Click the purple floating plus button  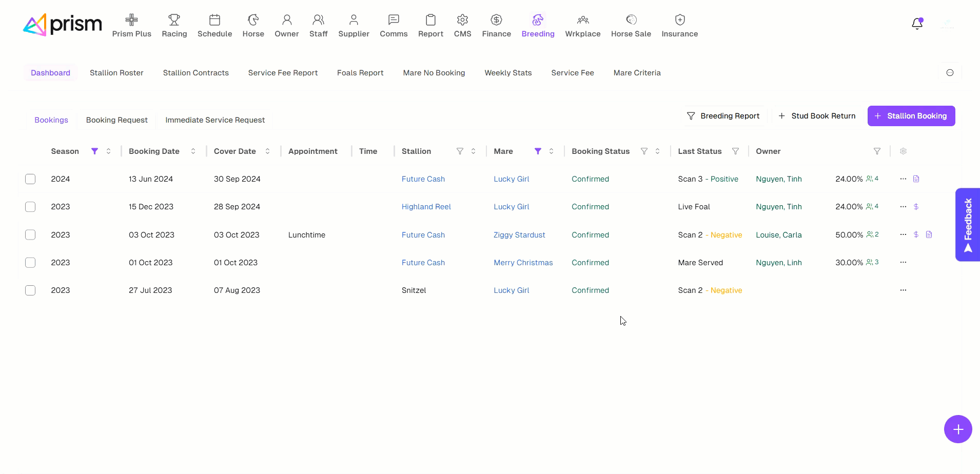coord(958,429)
